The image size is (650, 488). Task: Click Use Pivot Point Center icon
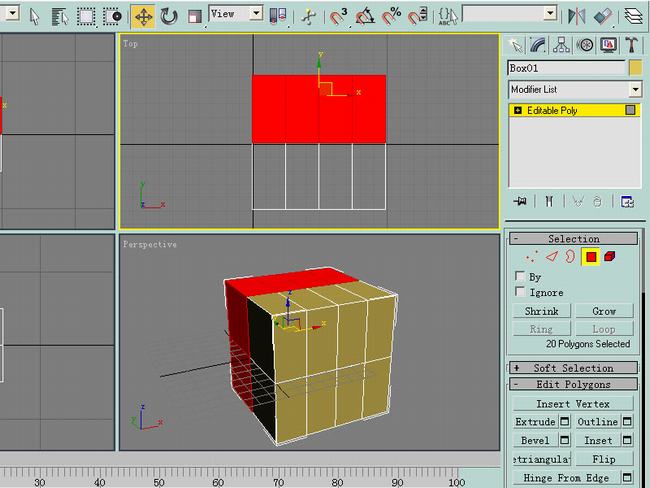278,17
